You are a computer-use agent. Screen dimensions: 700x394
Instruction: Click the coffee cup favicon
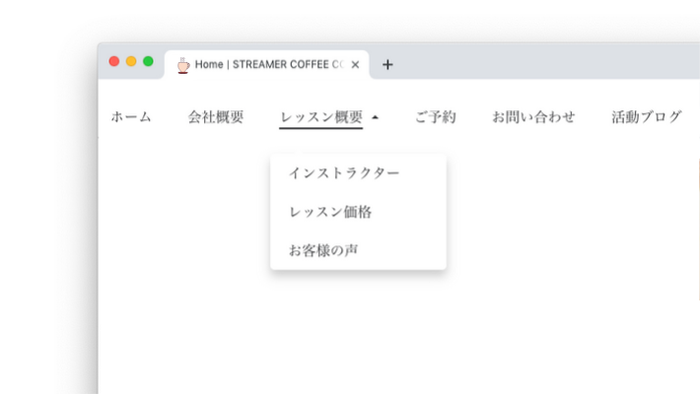[183, 66]
